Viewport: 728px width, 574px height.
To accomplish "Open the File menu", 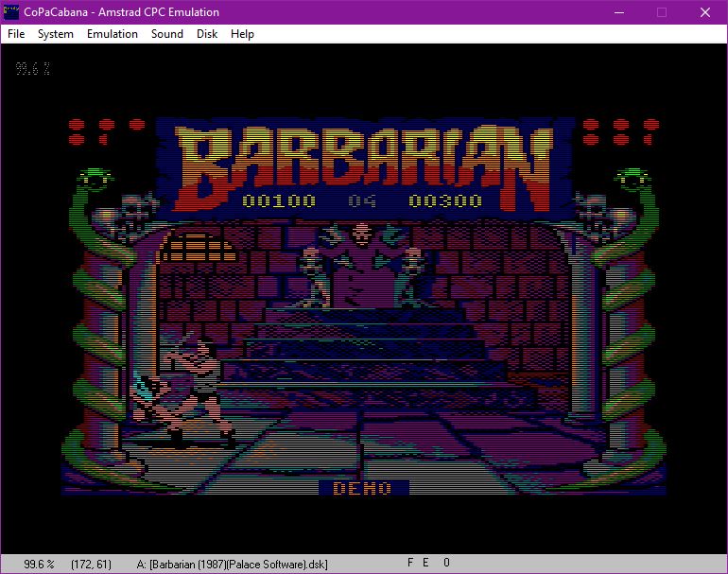I will (x=16, y=34).
